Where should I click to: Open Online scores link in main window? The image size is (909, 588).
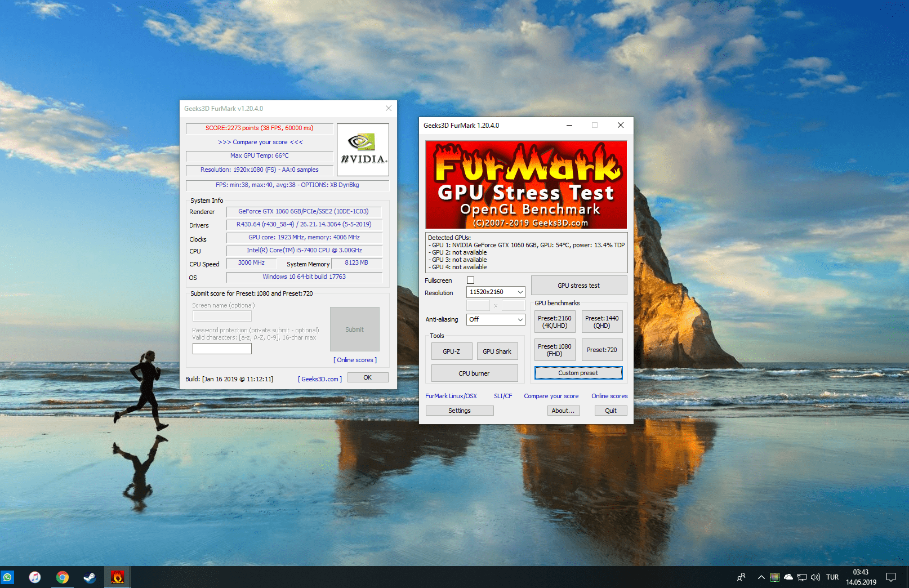click(609, 396)
